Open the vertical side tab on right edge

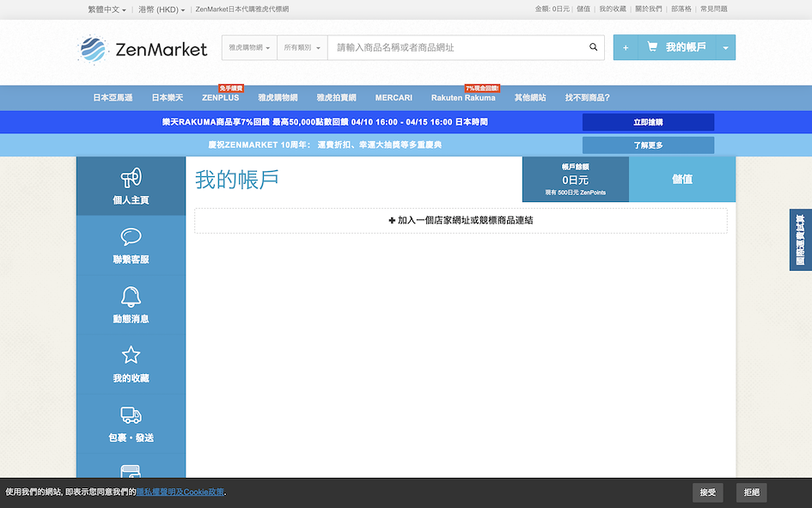click(x=801, y=240)
